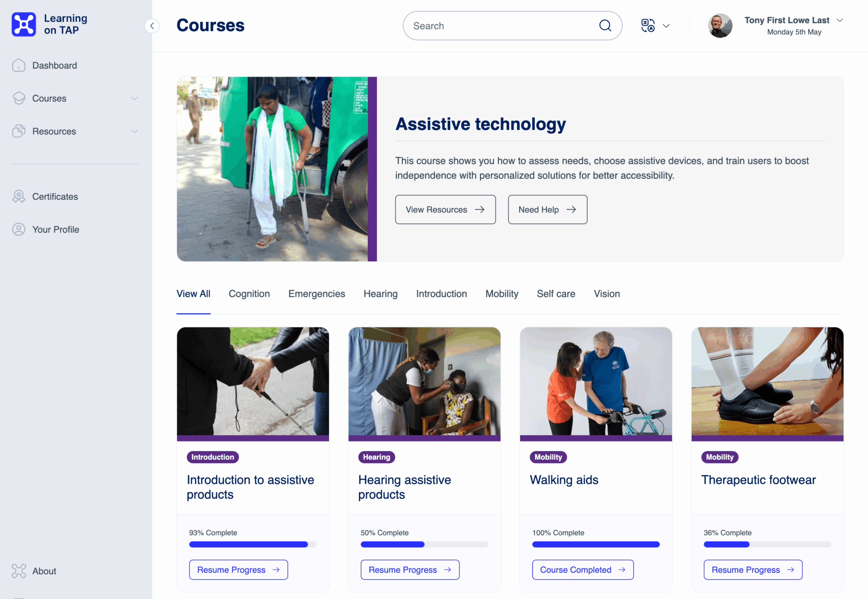Select the Self care filter tab

tap(556, 294)
